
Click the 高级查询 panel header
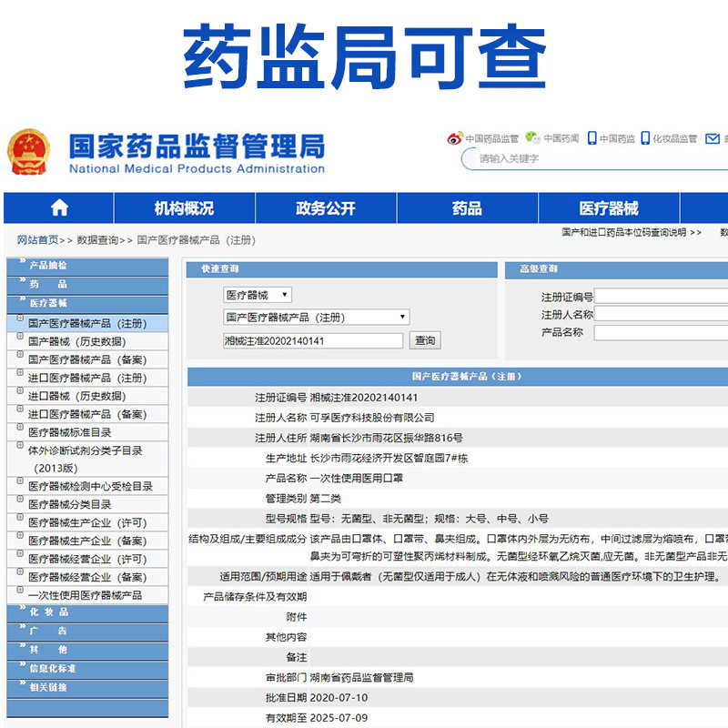[x=617, y=268]
